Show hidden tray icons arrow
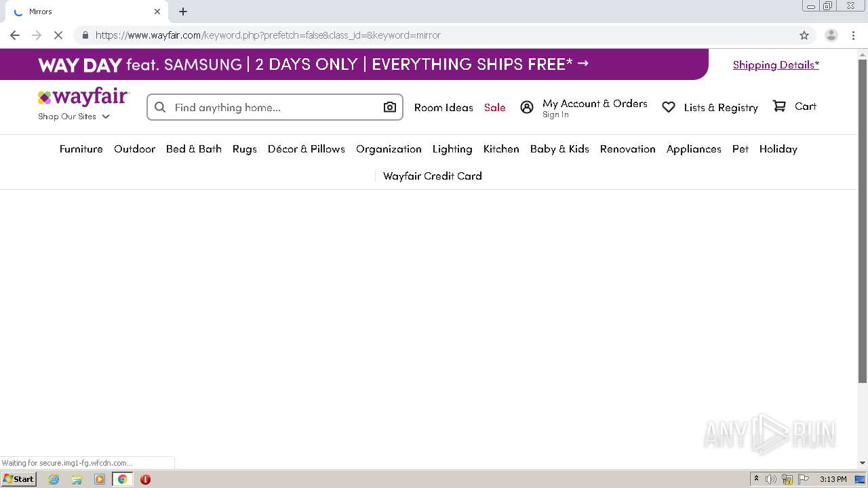This screenshot has height=488, width=868. [x=756, y=479]
